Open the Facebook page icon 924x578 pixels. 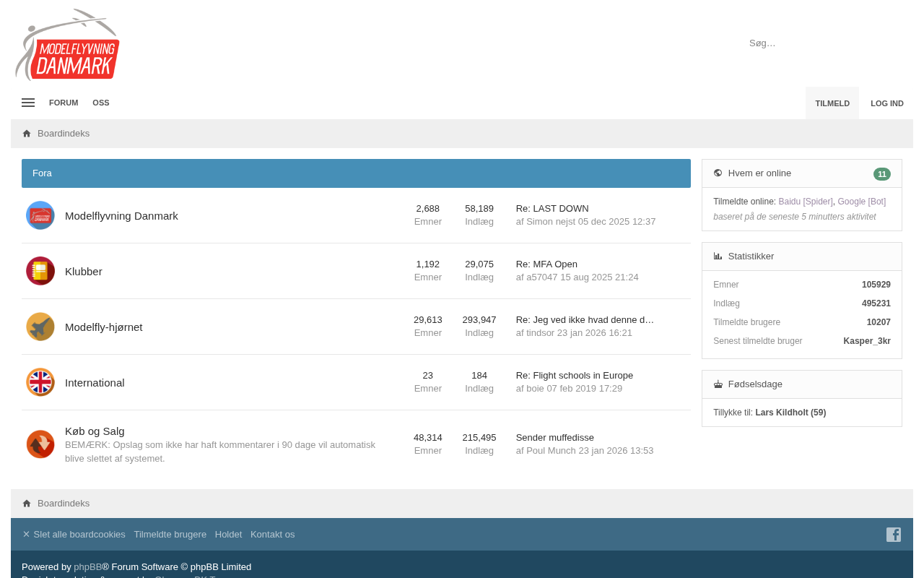[894, 535]
